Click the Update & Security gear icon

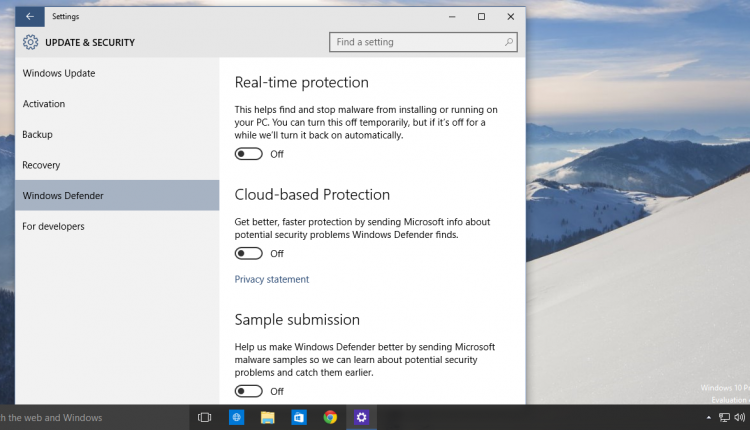tap(30, 42)
